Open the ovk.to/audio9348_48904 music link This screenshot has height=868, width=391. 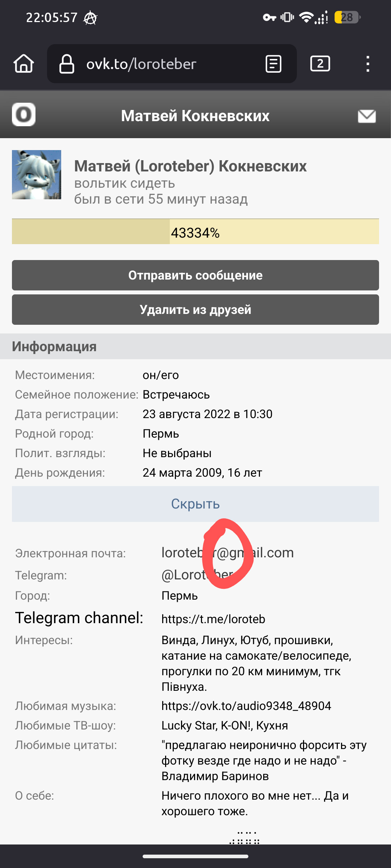click(x=246, y=706)
